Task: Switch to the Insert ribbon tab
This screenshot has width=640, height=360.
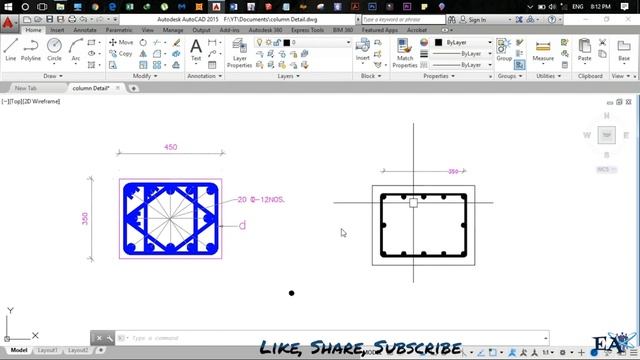Action: (57, 30)
